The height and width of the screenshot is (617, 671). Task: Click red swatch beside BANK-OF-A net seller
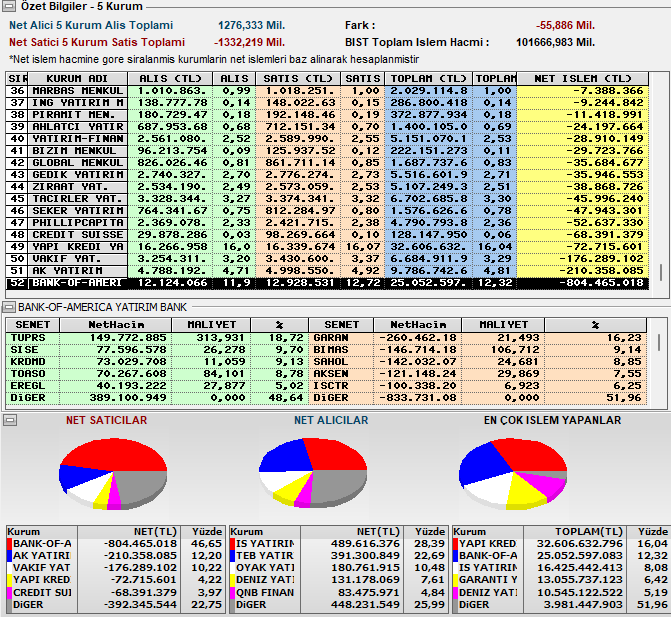click(9, 544)
